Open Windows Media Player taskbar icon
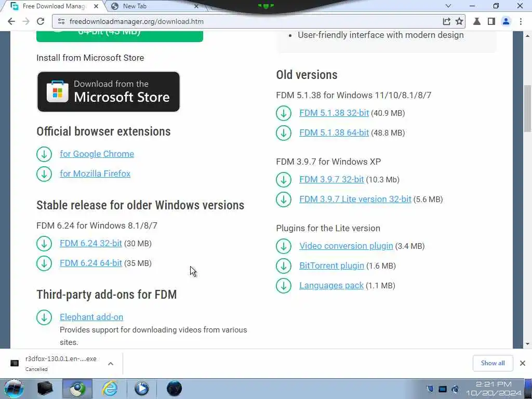Image resolution: width=532 pixels, height=399 pixels. point(141,389)
